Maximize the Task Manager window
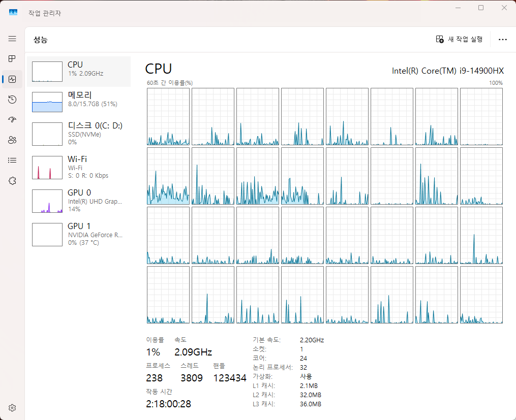 [x=481, y=8]
